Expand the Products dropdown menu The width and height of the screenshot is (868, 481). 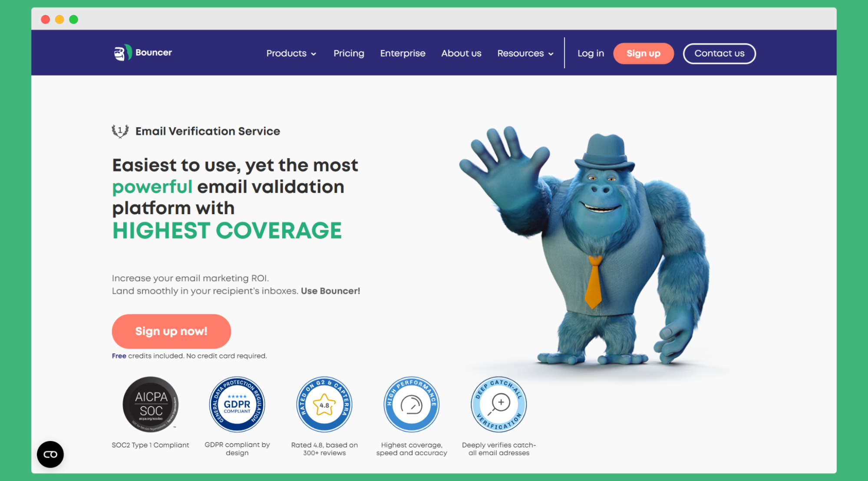[290, 53]
